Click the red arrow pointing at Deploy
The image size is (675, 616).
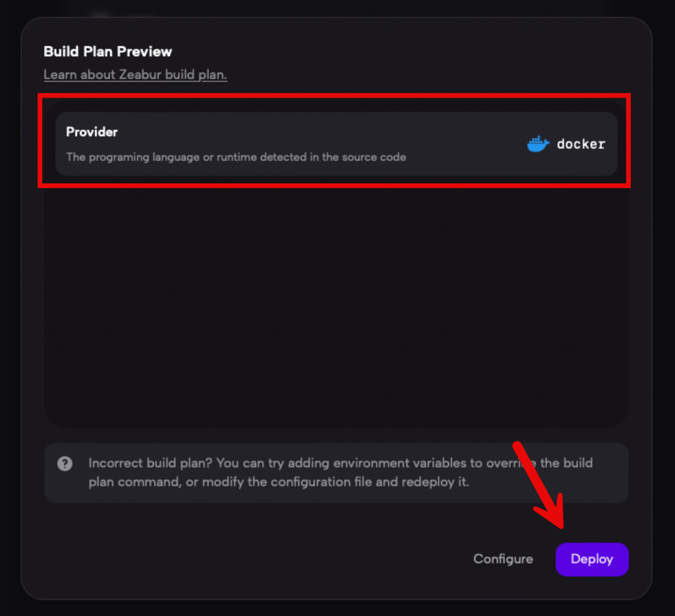tap(541, 483)
